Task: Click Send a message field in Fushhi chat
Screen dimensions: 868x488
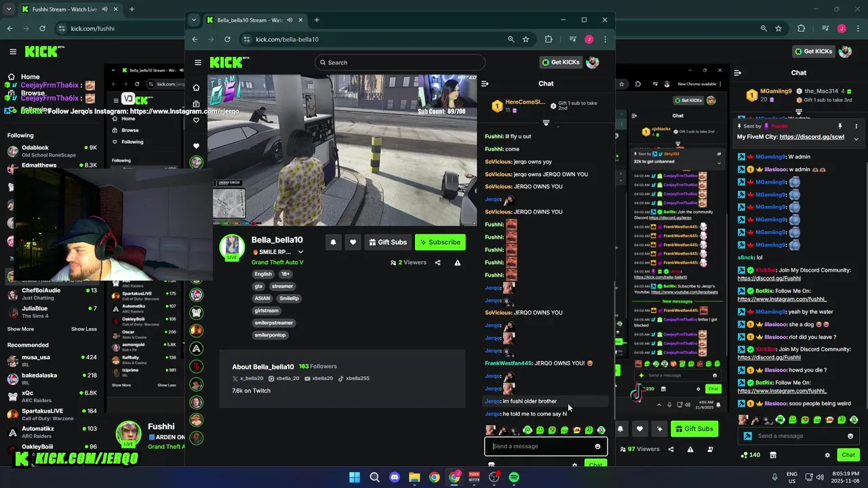Action: 798,436
